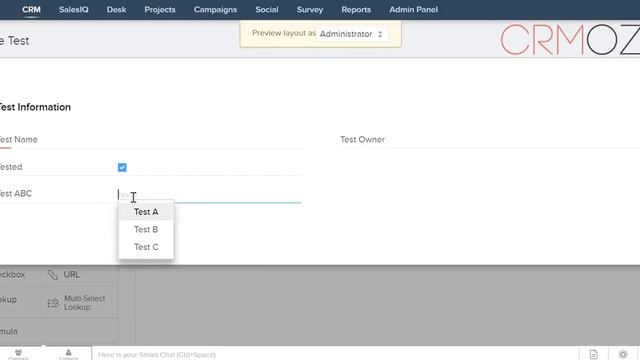Viewport: 640px width, 360px height.
Task: Click the Smart Chat input bar
Action: coord(335,354)
